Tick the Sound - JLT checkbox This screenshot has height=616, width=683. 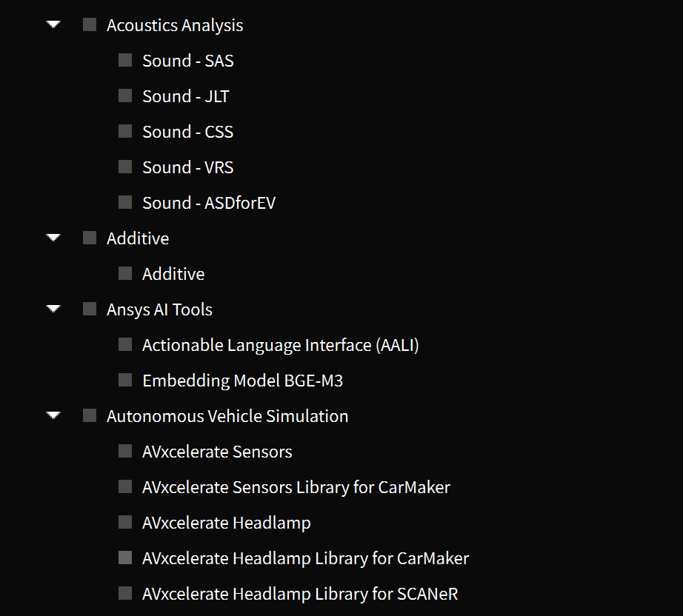pos(125,96)
